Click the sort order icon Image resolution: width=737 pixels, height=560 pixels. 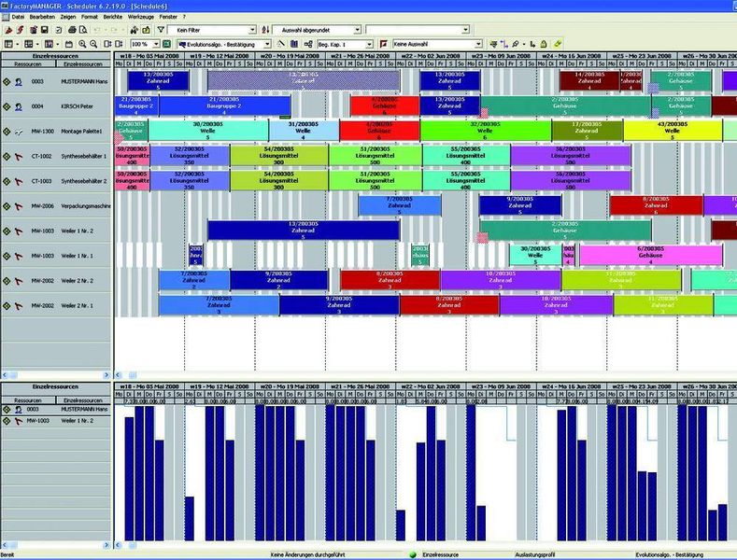point(265,30)
